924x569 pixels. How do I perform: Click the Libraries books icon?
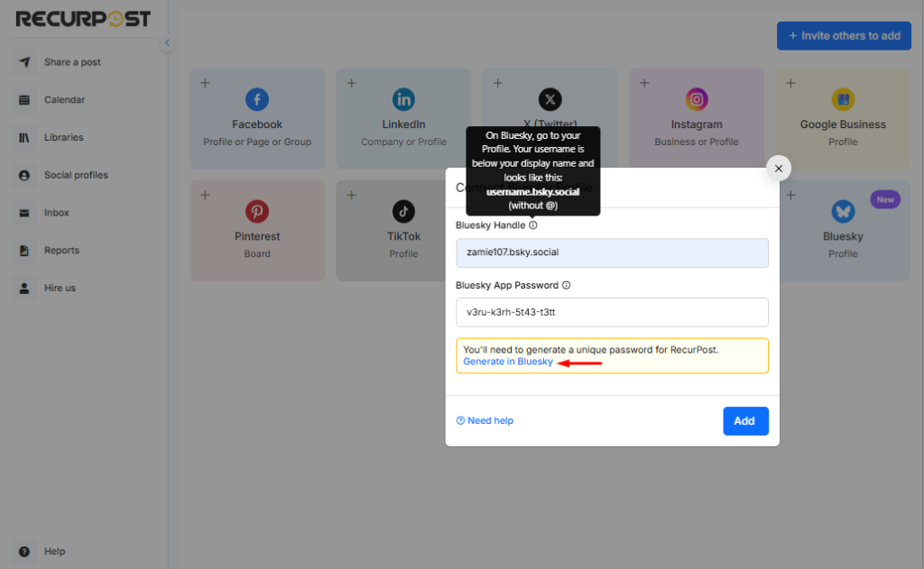pyautogui.click(x=24, y=137)
